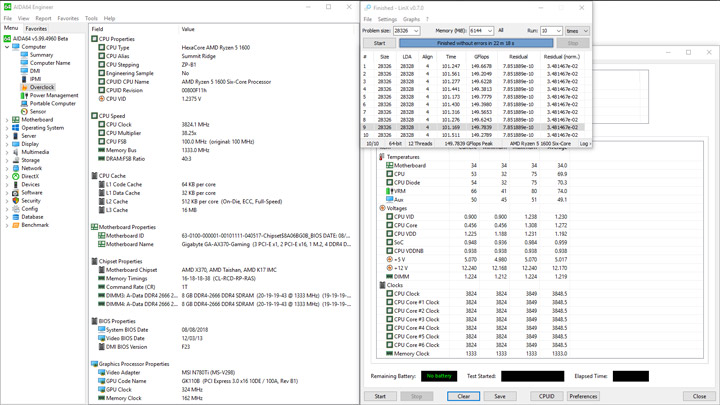Open Power Management icon

click(24, 96)
